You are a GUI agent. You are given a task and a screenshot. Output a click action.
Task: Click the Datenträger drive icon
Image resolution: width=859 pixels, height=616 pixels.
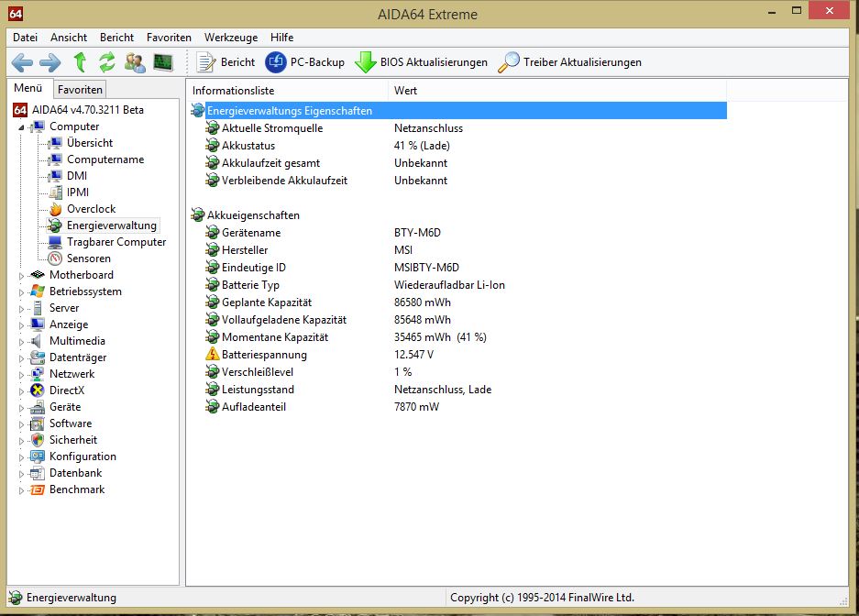click(x=38, y=357)
